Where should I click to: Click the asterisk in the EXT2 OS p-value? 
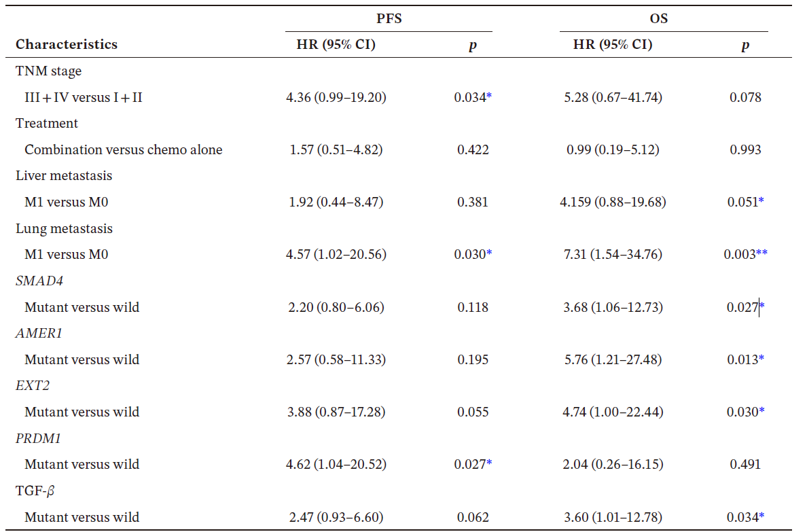[762, 411]
